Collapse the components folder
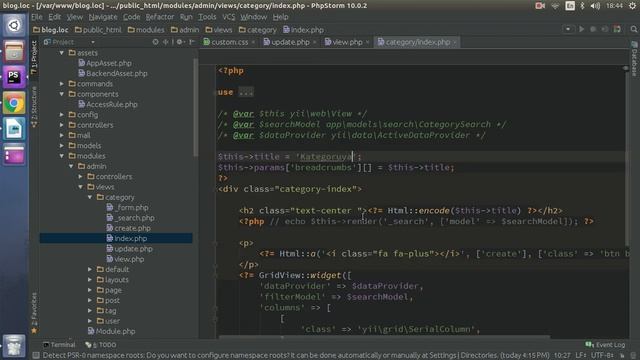This screenshot has height=360, width=640. pyautogui.click(x=62, y=94)
